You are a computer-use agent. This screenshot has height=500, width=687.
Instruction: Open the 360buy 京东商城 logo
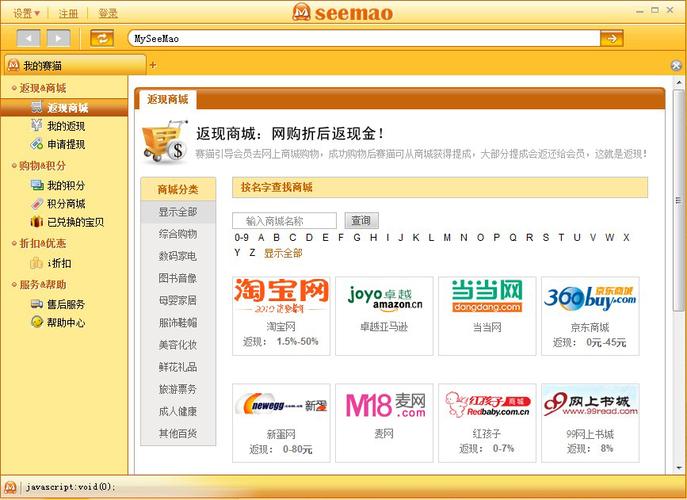click(x=590, y=298)
